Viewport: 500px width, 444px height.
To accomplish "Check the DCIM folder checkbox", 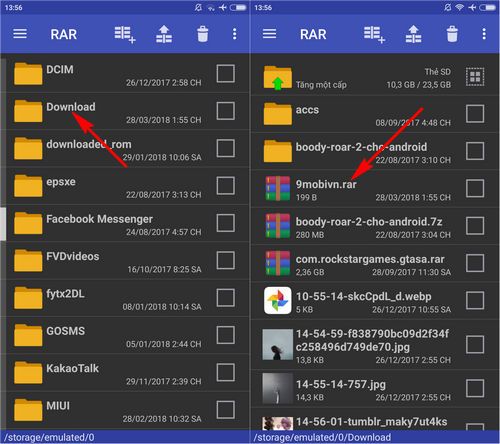I will coord(226,73).
